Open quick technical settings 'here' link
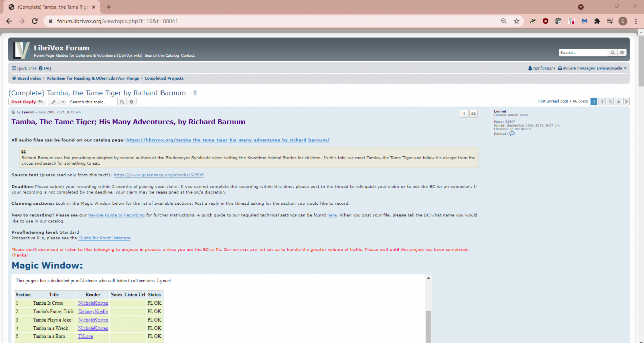Viewport: 644px width, 343px height. pyautogui.click(x=332, y=215)
